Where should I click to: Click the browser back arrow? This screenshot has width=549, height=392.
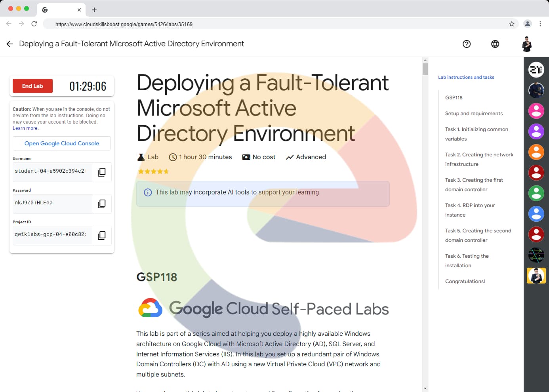[9, 24]
